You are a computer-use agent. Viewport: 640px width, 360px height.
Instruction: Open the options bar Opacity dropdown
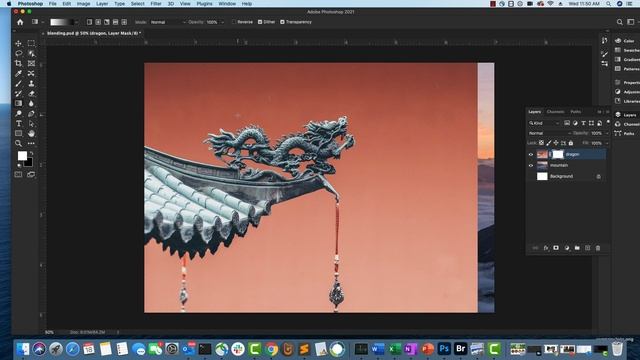222,22
